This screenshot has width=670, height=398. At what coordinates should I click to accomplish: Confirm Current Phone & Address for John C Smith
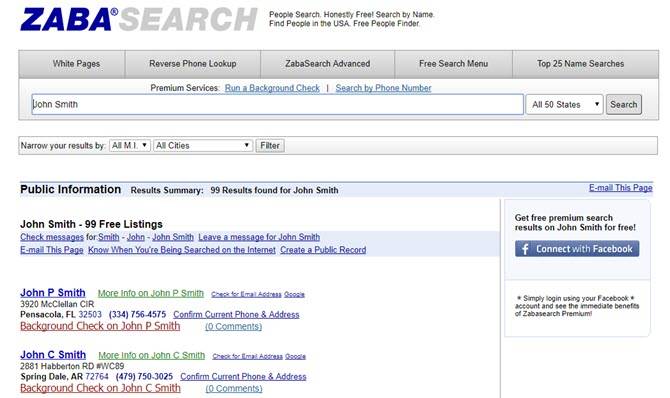(x=243, y=377)
